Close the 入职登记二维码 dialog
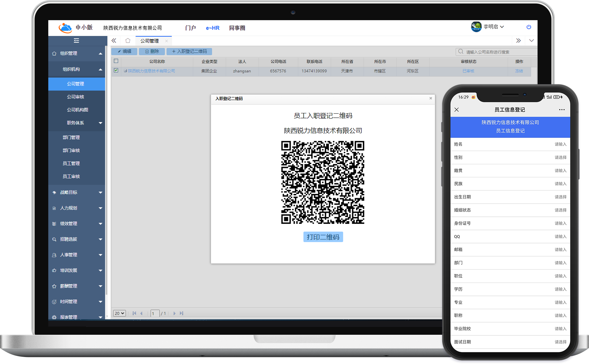This screenshot has width=589, height=364. tap(431, 98)
